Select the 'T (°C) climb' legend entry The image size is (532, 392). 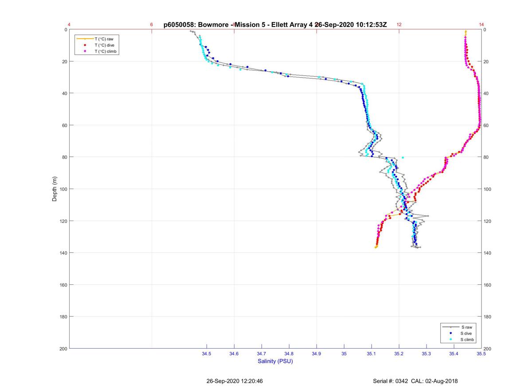106,51
